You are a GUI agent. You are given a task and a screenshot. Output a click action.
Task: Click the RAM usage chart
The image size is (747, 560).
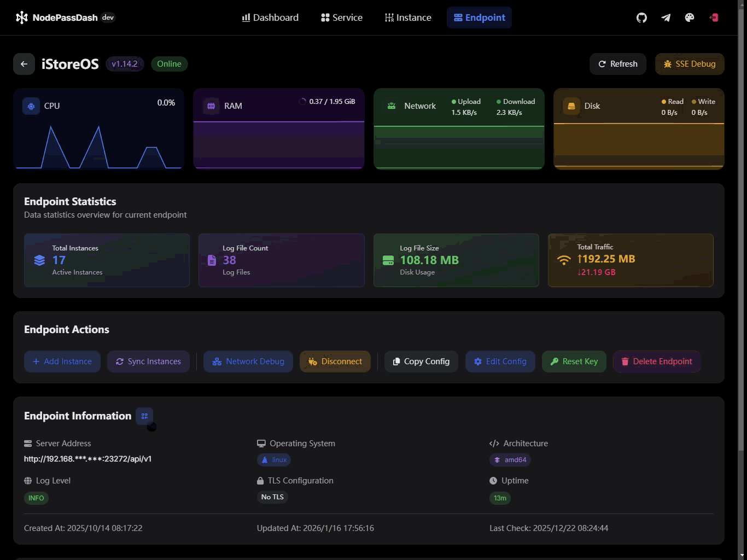(x=279, y=145)
